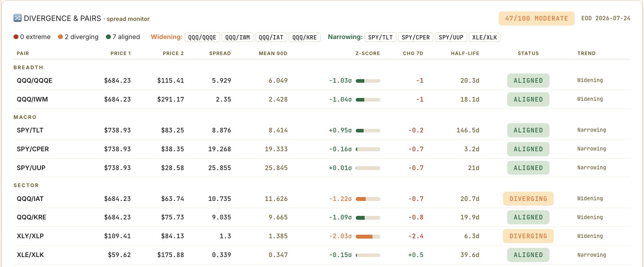The width and height of the screenshot is (644, 267).
Task: Click the Widening trend in XLY/XLP row
Action: click(x=590, y=236)
